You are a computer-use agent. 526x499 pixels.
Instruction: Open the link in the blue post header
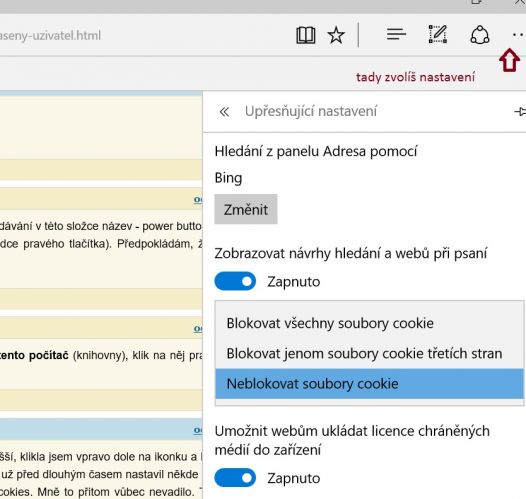tap(198, 430)
